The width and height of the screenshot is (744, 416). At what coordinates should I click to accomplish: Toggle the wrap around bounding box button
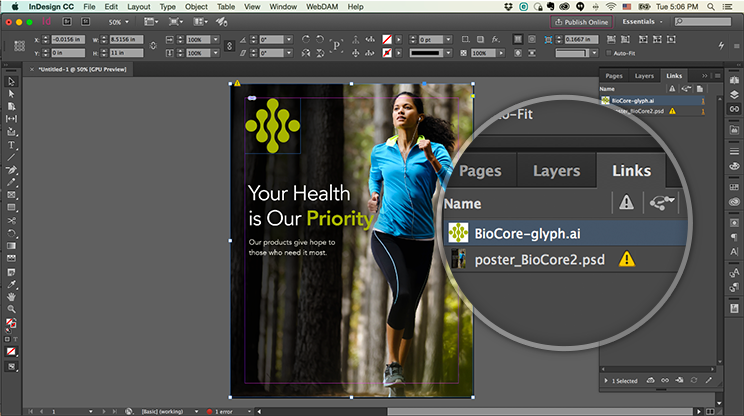click(x=531, y=39)
